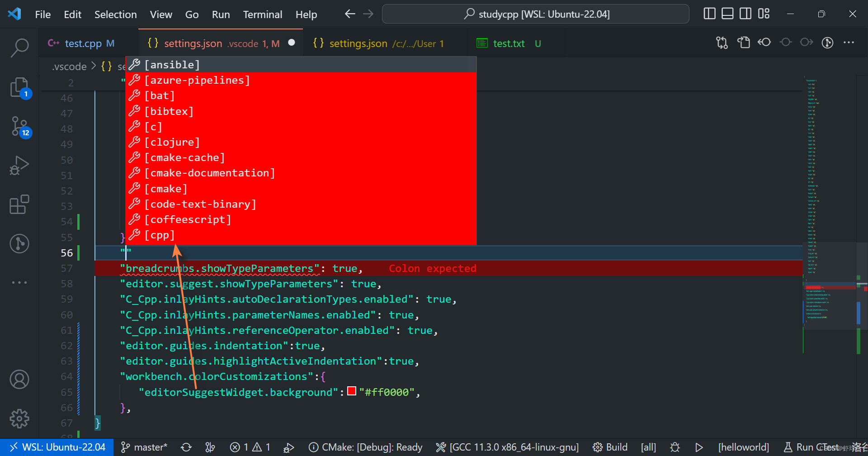The height and width of the screenshot is (456, 868).
Task: Click the CMake Build button
Action: click(x=610, y=447)
